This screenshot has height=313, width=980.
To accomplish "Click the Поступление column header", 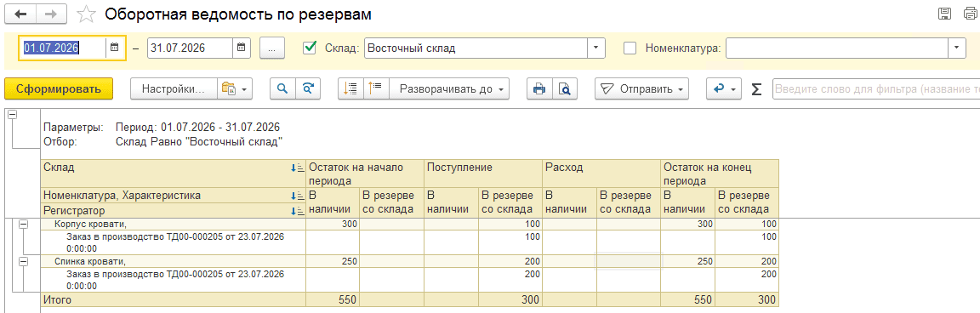I will [482, 174].
